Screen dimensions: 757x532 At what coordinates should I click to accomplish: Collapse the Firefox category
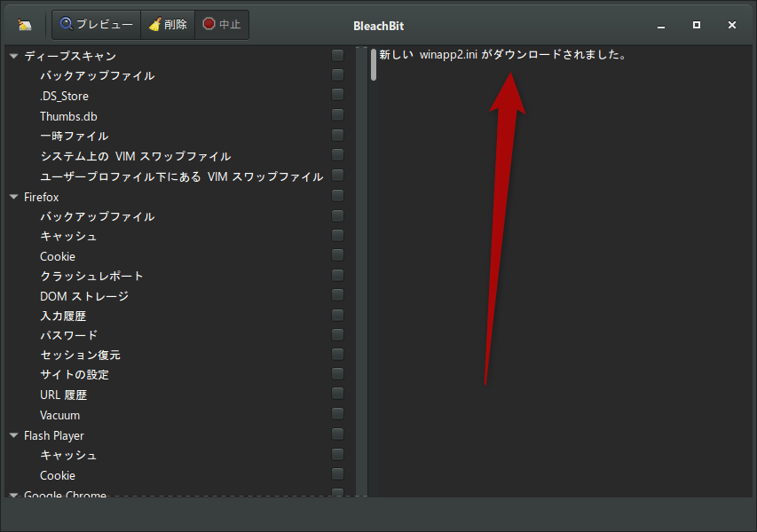(14, 197)
